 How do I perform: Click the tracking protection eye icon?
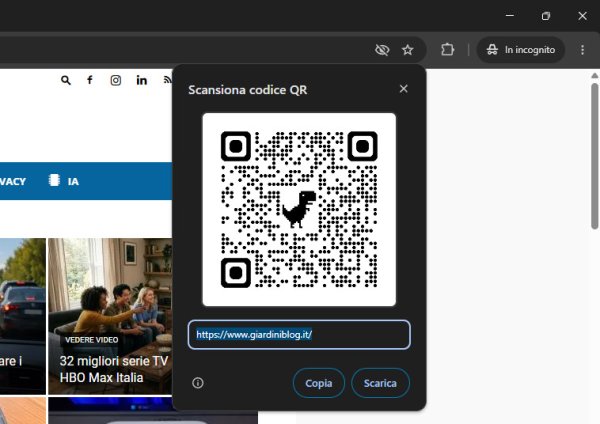click(382, 49)
